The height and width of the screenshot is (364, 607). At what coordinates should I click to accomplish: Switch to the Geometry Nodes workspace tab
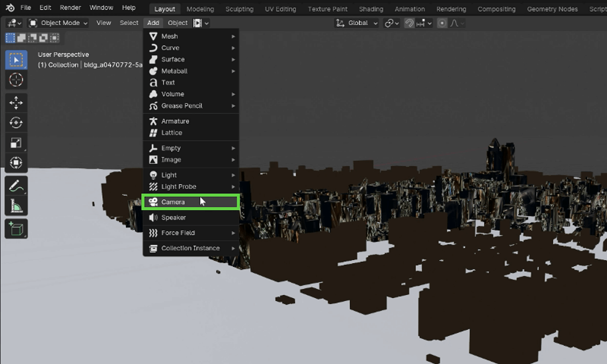click(x=552, y=9)
